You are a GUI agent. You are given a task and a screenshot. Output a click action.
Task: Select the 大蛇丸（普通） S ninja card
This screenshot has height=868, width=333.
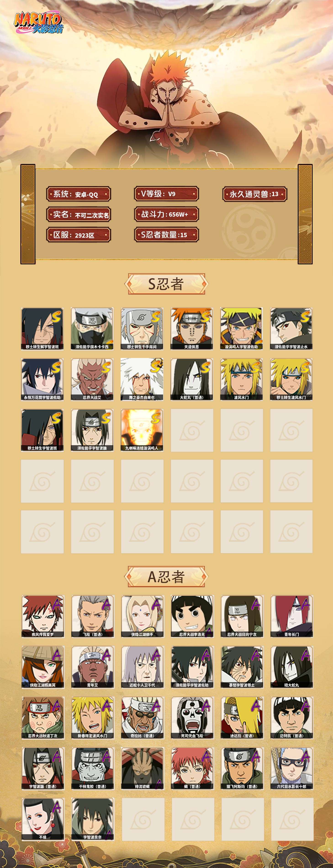(192, 379)
